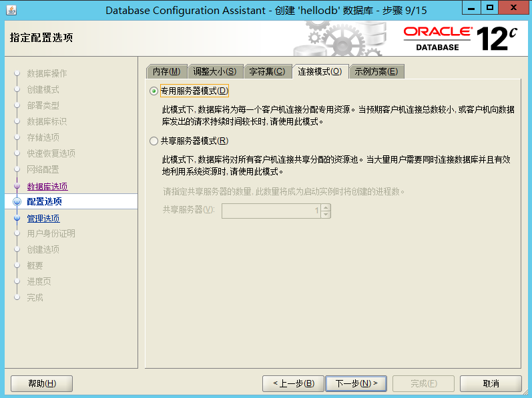The height and width of the screenshot is (398, 532).
Task: Select the 配置选项 step in the sidebar
Action: coord(71,201)
